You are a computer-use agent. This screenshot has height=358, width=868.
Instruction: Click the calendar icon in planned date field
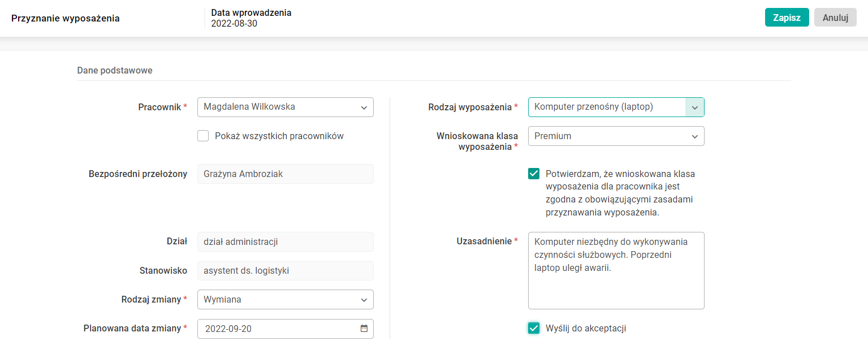tap(364, 329)
